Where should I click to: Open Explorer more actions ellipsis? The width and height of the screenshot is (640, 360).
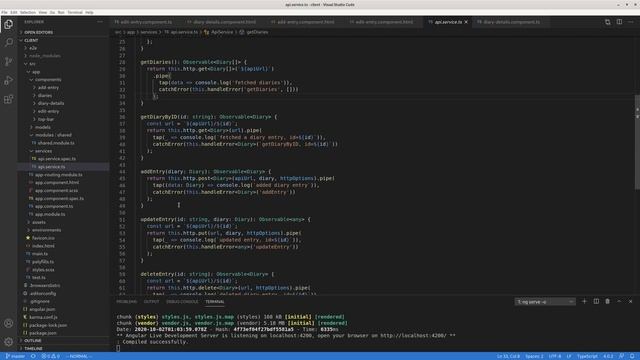[x=100, y=22]
